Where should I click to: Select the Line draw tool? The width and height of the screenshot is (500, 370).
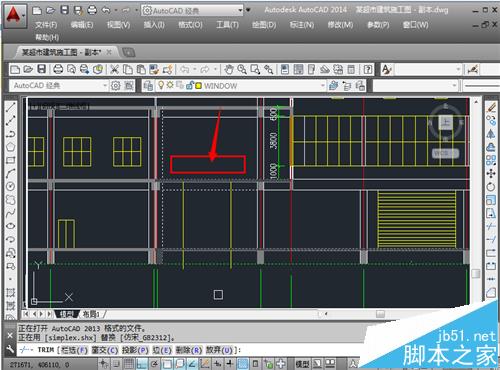pyautogui.click(x=10, y=107)
